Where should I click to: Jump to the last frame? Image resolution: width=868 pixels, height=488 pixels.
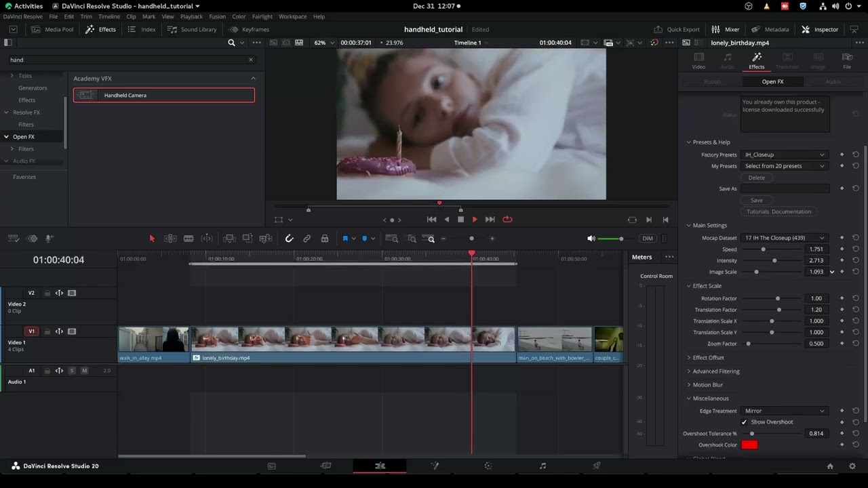pos(490,220)
